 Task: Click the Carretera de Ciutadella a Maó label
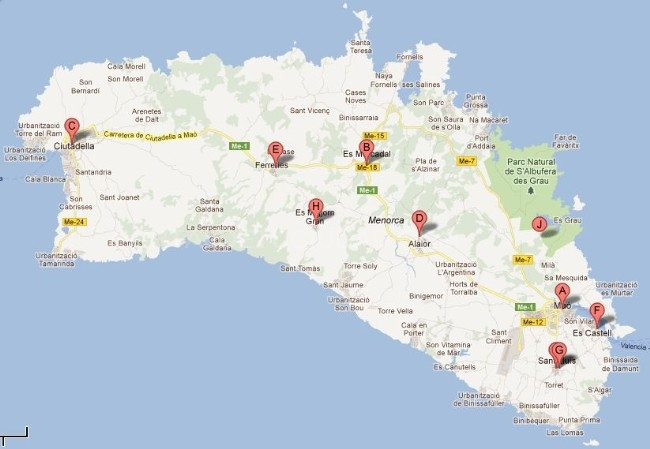(x=150, y=136)
